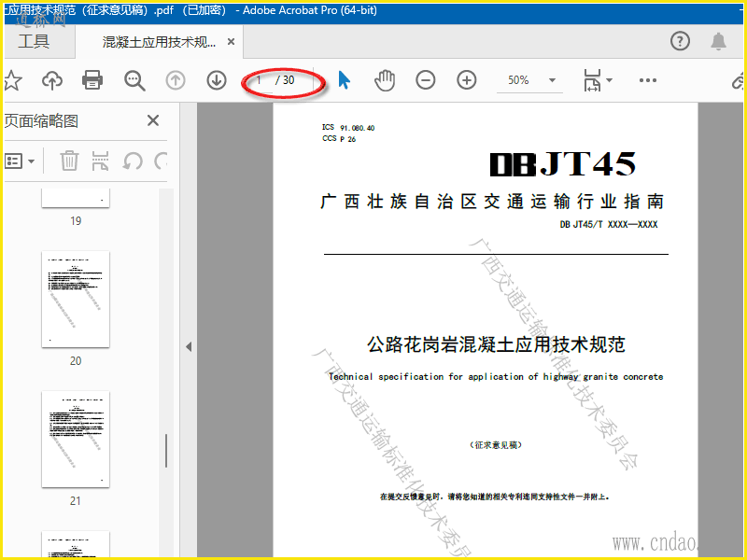This screenshot has width=747, height=560.
Task: Click the fit page width icon
Action: tap(592, 80)
